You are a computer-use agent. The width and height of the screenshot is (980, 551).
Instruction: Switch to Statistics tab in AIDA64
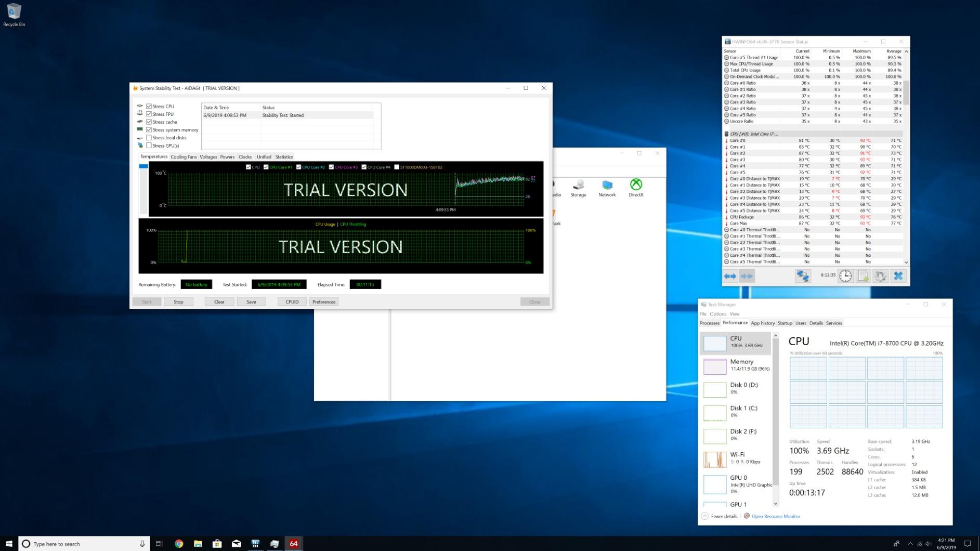point(284,157)
